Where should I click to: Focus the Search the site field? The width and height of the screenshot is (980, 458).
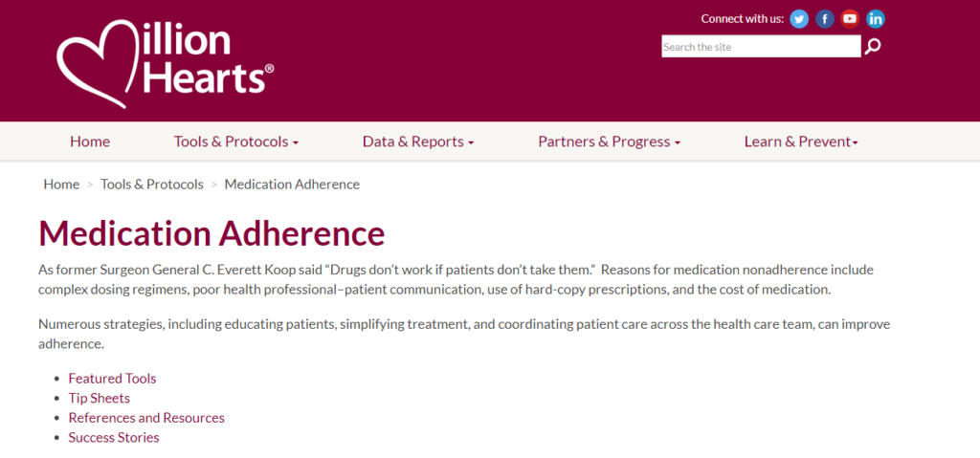761,46
